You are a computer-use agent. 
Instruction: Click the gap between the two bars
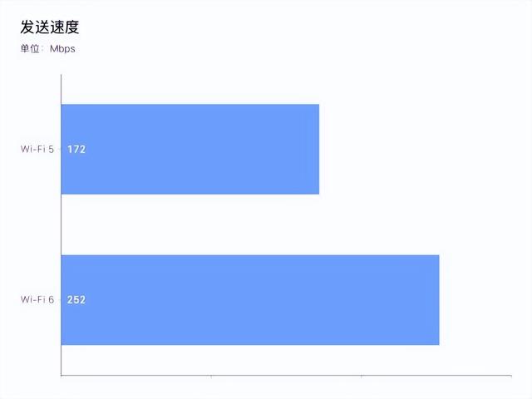(249, 224)
